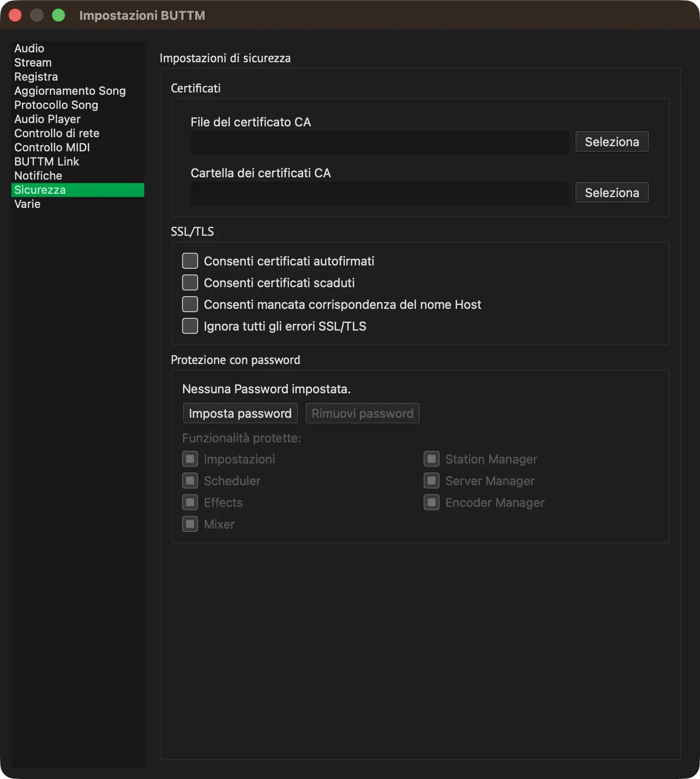Select BUTTM Link in the sidebar

click(77, 161)
